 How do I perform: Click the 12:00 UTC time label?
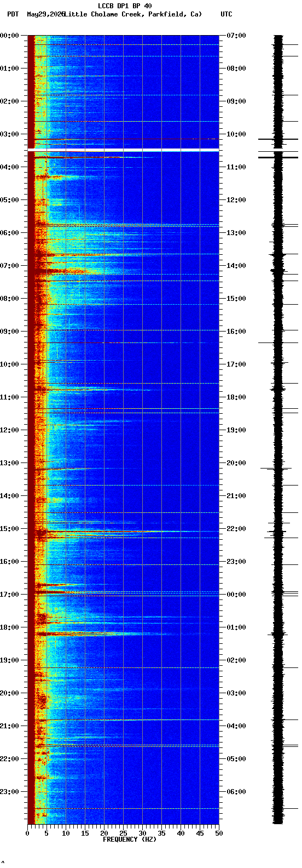[x=236, y=200]
